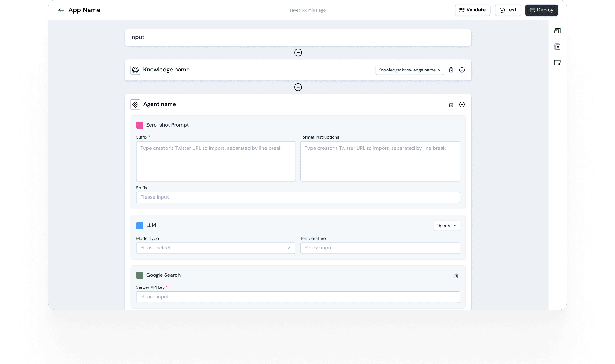This screenshot has width=615, height=364.
Task: Open the documents panel in right sidebar
Action: click(557, 47)
